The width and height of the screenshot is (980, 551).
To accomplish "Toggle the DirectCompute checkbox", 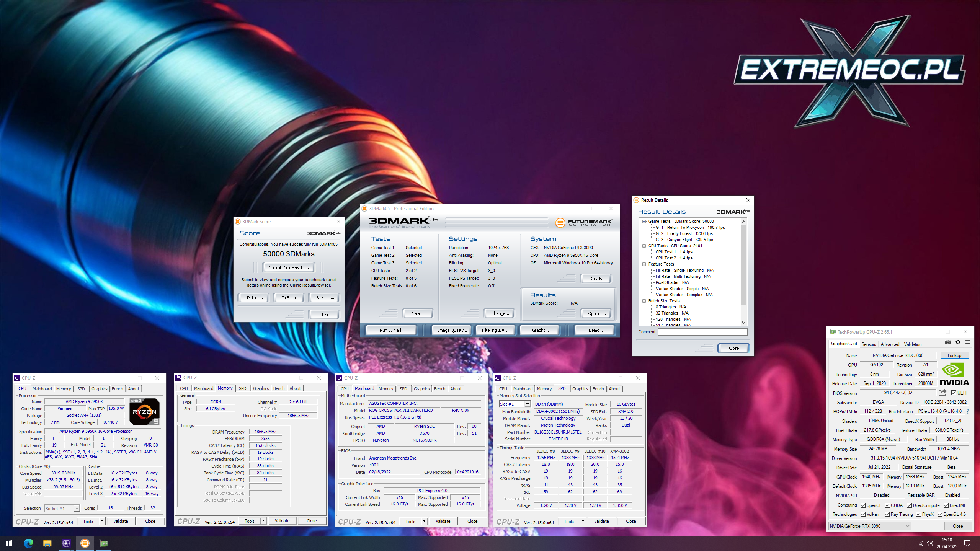I will point(910,505).
